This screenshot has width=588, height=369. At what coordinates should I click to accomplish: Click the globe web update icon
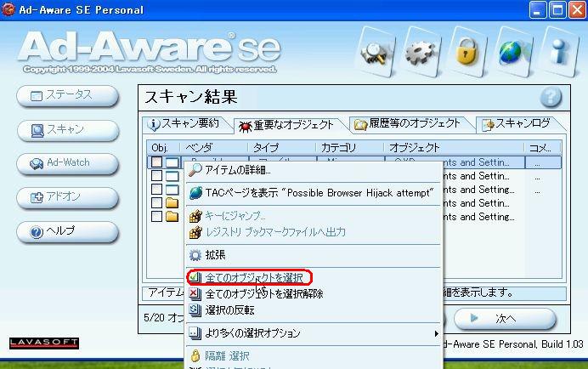click(512, 51)
